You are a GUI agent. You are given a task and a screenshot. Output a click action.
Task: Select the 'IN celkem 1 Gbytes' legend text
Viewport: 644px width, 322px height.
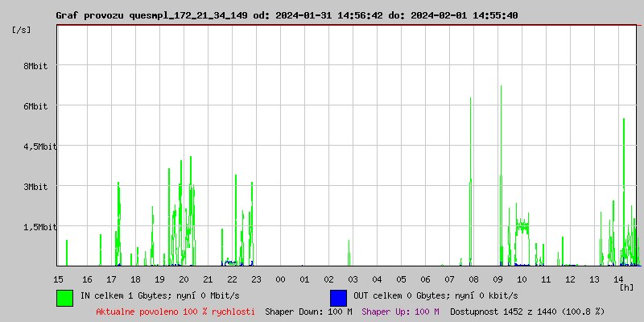point(159,295)
